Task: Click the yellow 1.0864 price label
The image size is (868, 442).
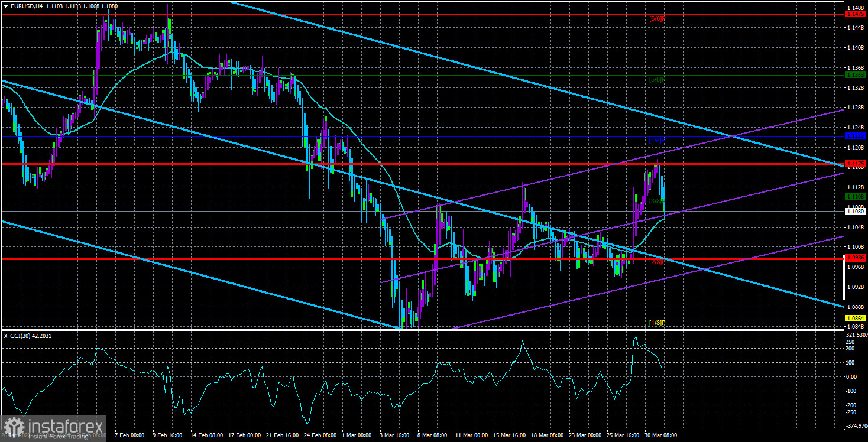Action: 856,318
